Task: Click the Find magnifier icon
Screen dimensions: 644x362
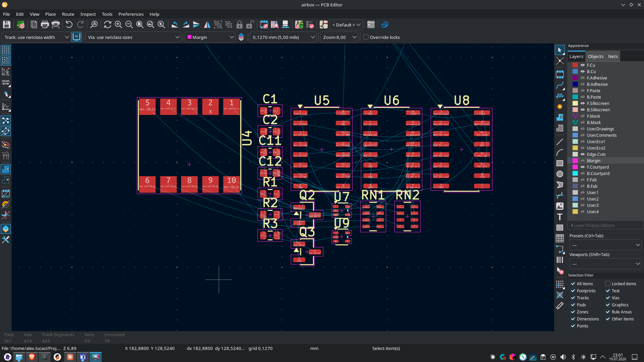Action: (x=94, y=24)
